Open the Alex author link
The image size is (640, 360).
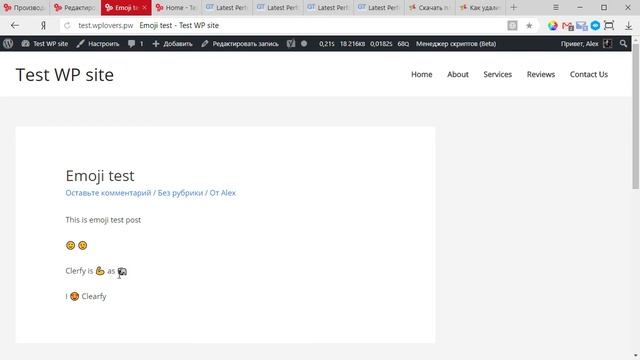tap(229, 193)
